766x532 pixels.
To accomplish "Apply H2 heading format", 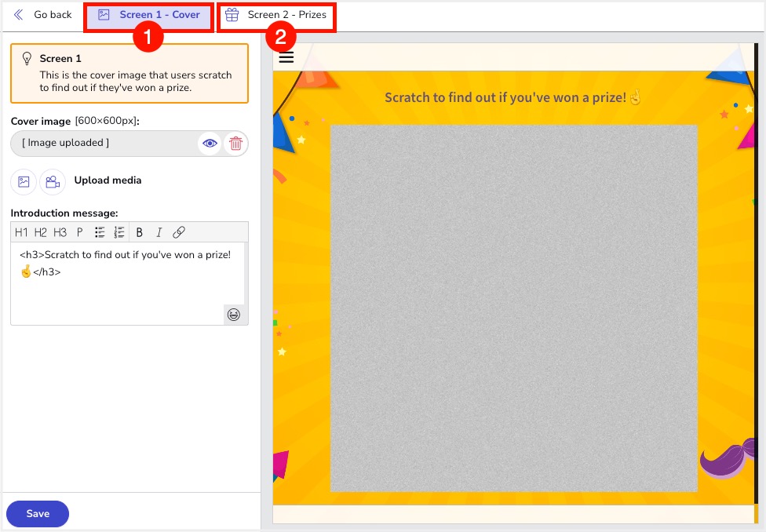I will (41, 232).
